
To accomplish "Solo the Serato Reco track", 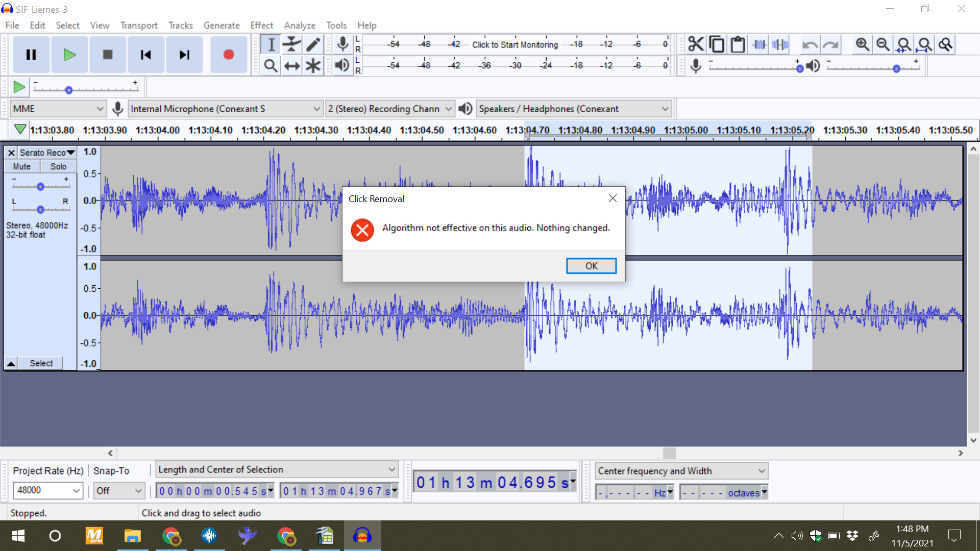I will (58, 166).
